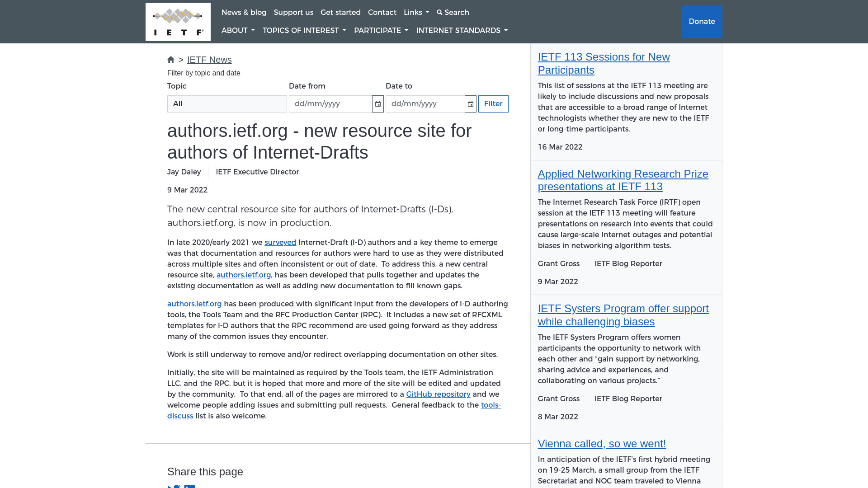Expand the ABOUT menu
The height and width of the screenshot is (488, 868).
point(238,30)
